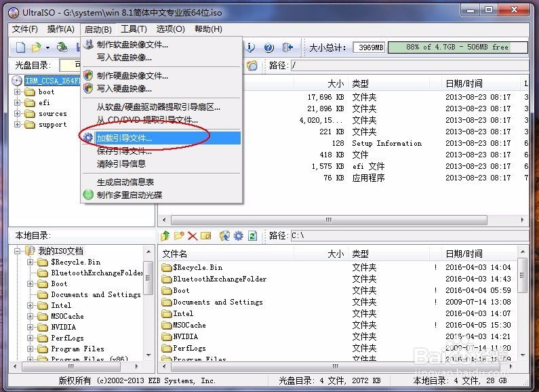
Task: Click the 3969MB total size field
Action: tap(370, 47)
